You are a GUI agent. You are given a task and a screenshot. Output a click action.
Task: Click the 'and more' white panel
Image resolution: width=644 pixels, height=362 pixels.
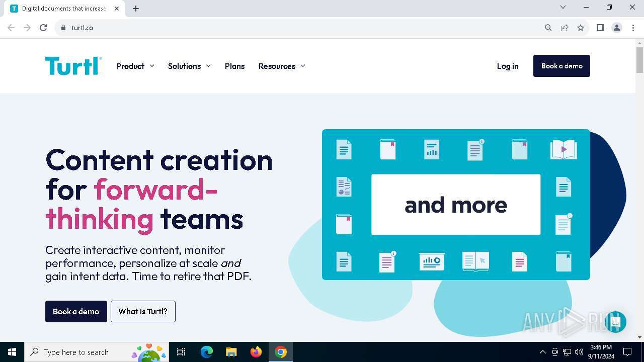456,205
